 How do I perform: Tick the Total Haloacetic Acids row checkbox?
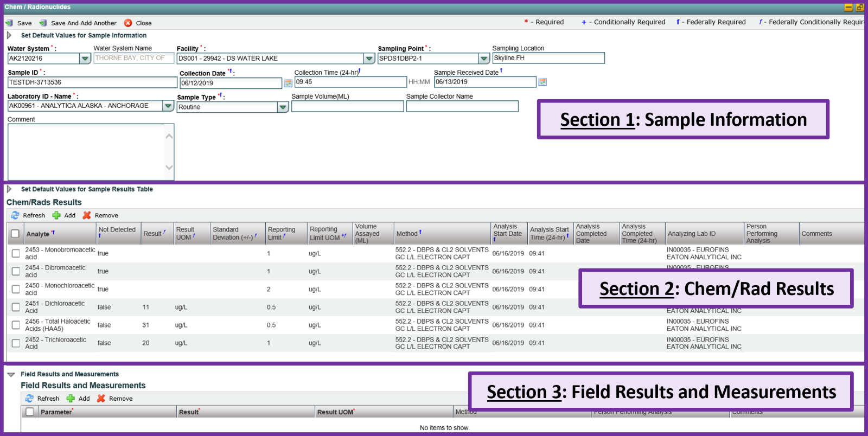[x=16, y=325]
